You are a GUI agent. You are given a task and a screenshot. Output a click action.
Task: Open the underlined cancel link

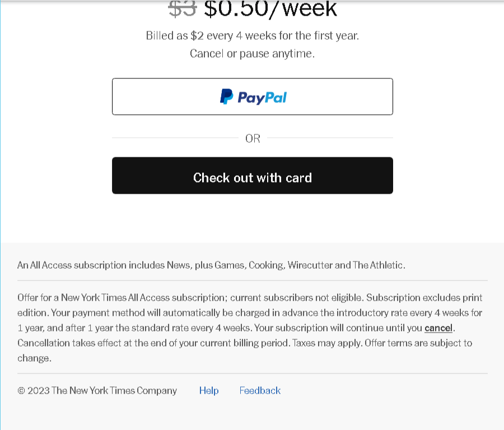pyautogui.click(x=438, y=328)
